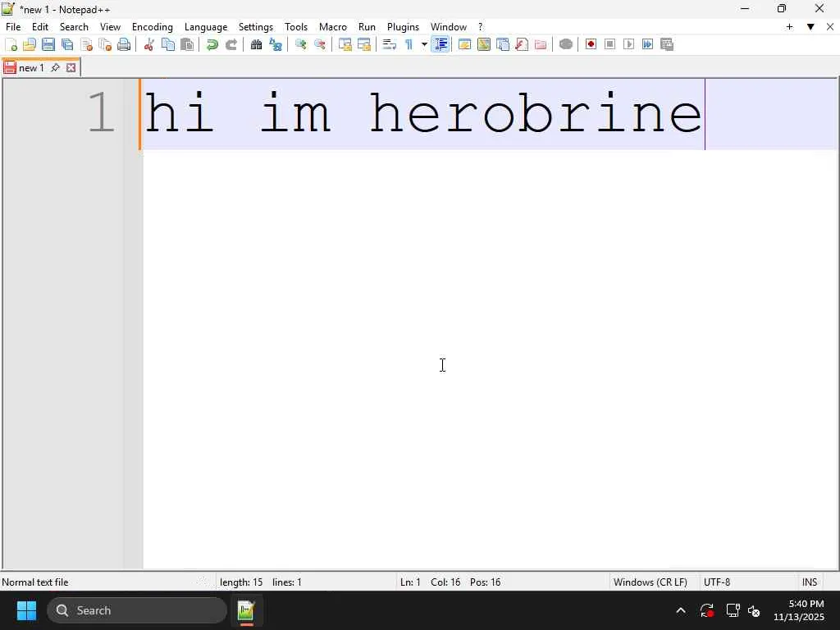840x630 pixels.
Task: Stop macro recording toolbar button
Action: coord(609,44)
